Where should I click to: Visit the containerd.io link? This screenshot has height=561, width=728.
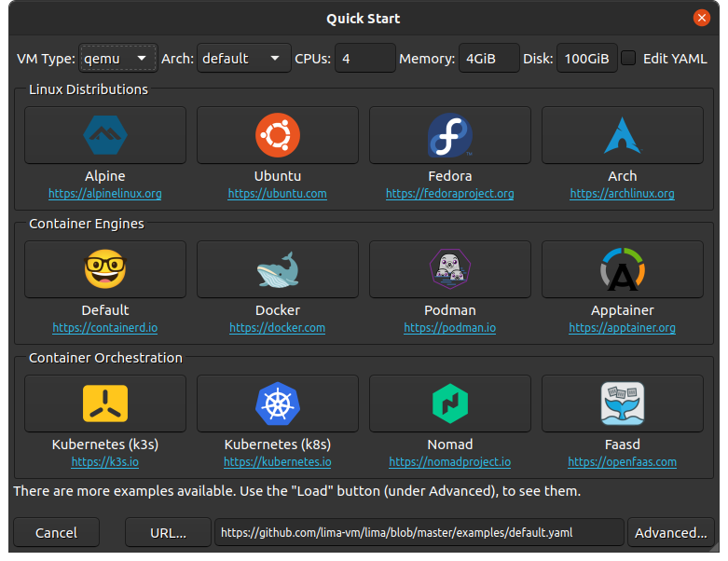pyautogui.click(x=105, y=328)
